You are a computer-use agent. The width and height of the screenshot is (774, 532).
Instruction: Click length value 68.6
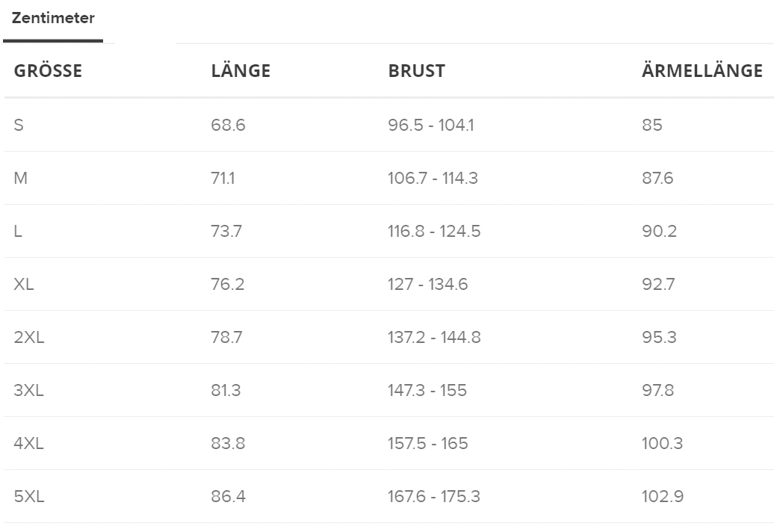tap(228, 125)
